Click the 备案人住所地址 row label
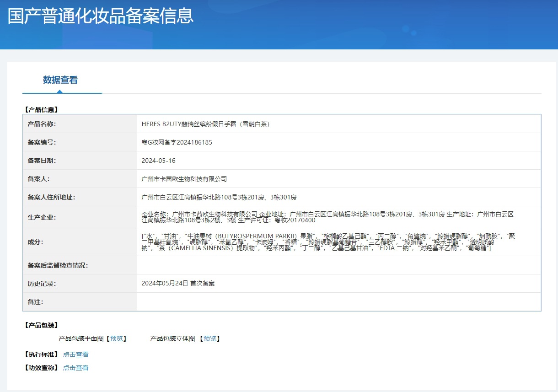 point(51,197)
